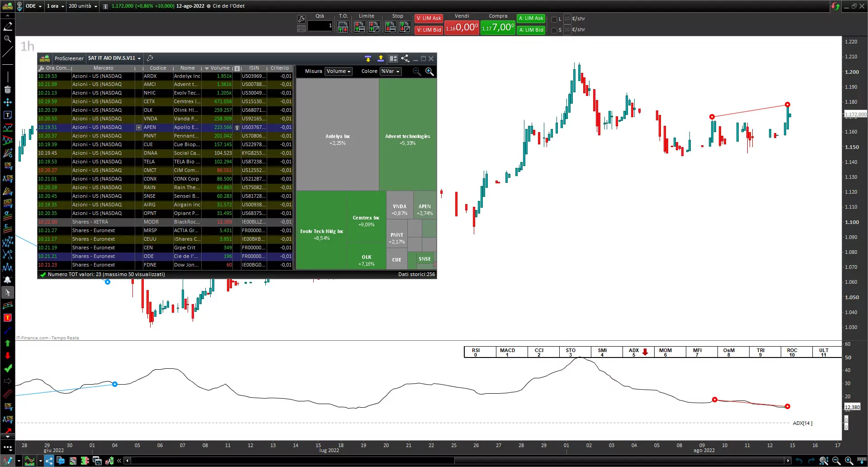Open the ODE ticker dropdown
The height and width of the screenshot is (467, 868).
click(34, 6)
